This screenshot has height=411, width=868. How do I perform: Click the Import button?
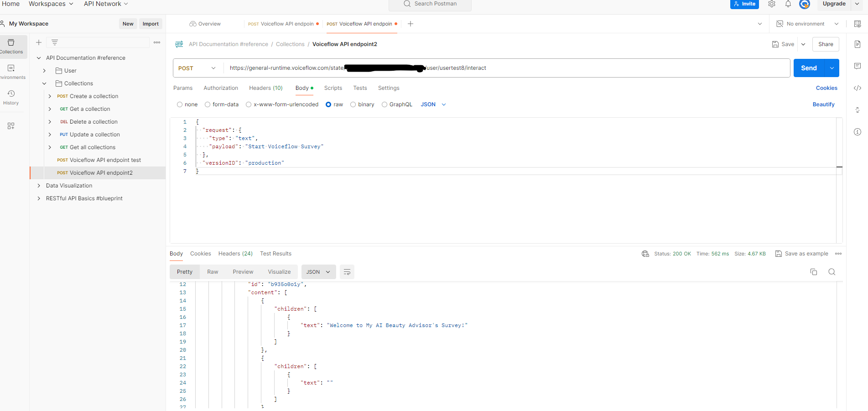151,24
